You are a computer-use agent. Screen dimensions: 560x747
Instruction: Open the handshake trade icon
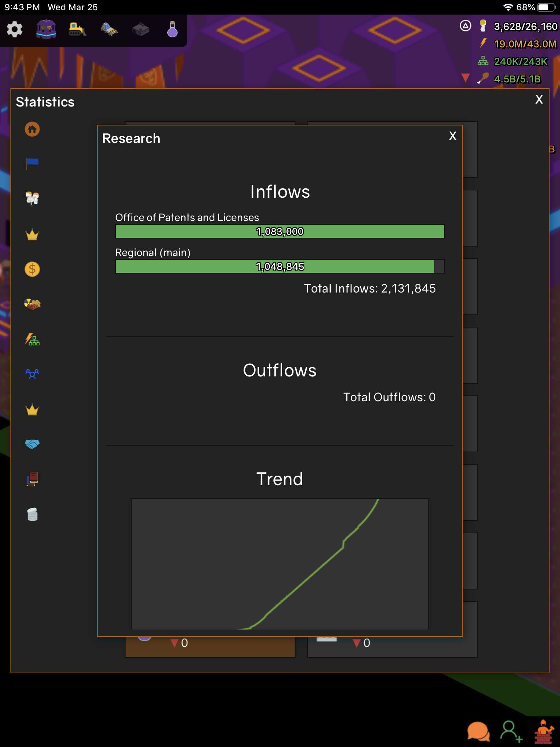32,444
